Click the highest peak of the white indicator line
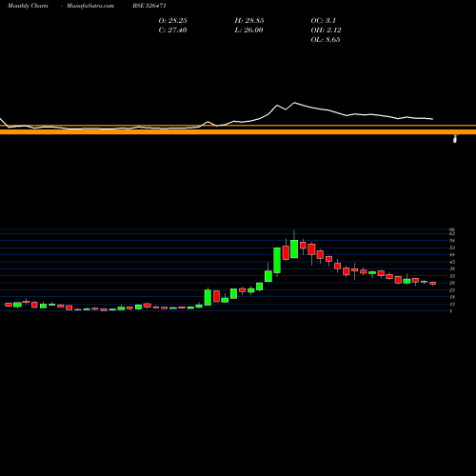 point(294,103)
